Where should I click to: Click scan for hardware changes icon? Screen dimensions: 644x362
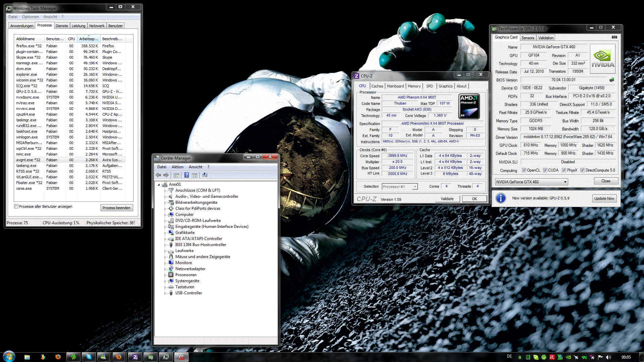[x=205, y=175]
